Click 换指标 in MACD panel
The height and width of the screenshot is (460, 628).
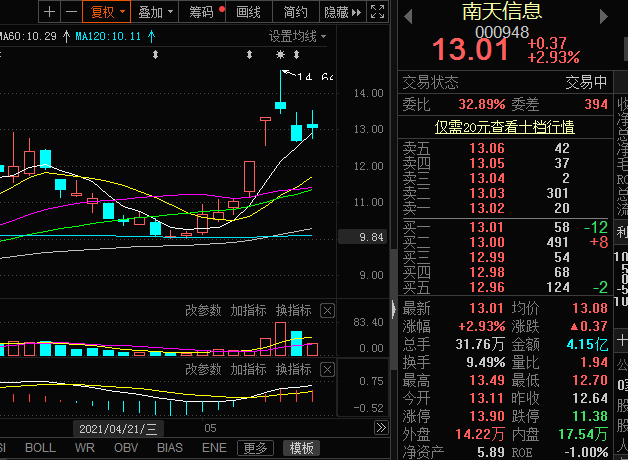click(294, 369)
